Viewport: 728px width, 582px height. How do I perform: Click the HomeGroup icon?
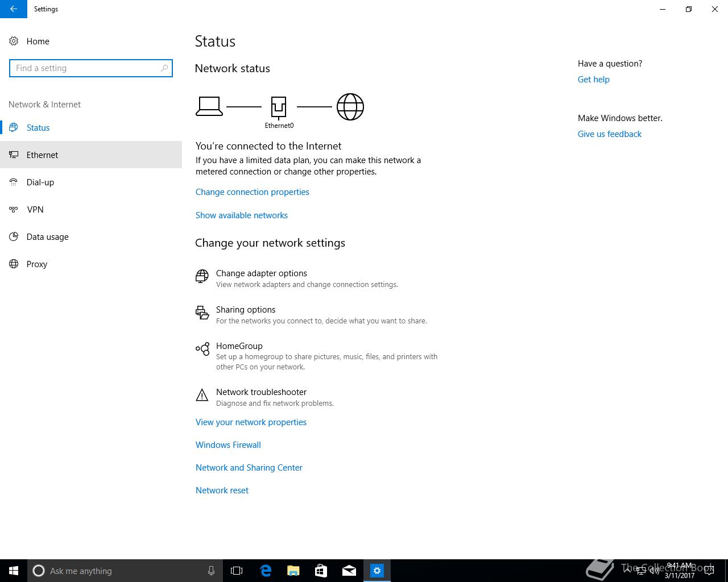pos(202,349)
